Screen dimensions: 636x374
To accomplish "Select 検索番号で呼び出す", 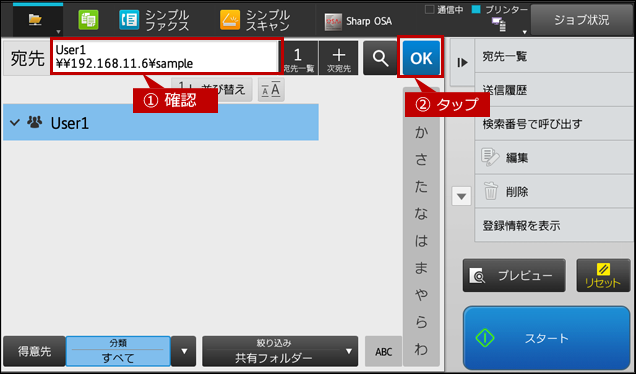I will (554, 124).
